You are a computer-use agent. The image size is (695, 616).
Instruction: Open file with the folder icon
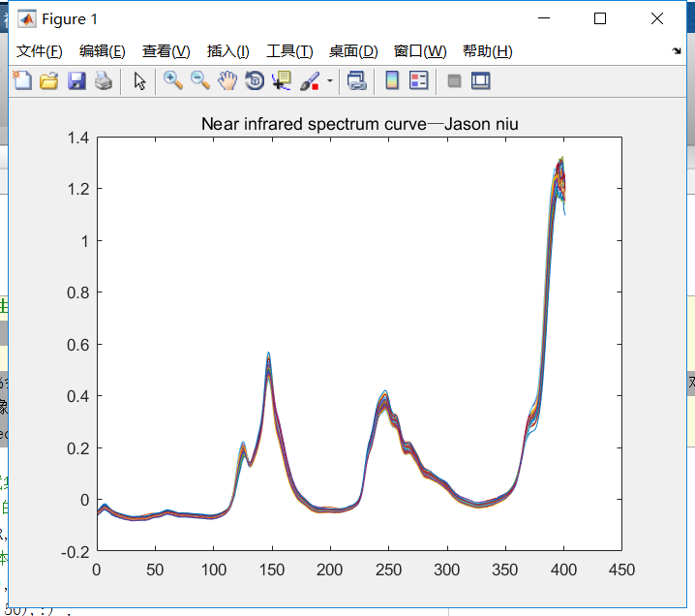[x=49, y=81]
